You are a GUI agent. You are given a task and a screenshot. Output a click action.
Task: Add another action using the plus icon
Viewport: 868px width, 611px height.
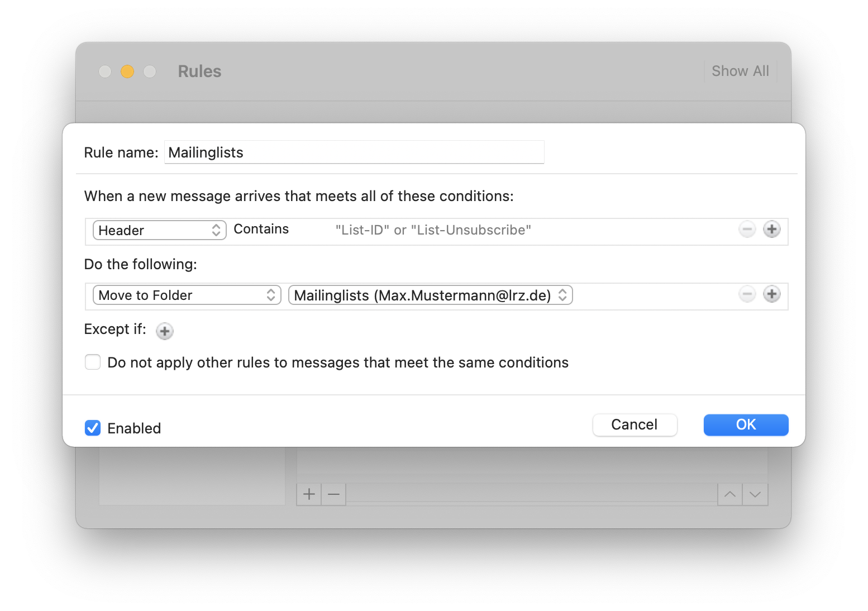point(771,294)
